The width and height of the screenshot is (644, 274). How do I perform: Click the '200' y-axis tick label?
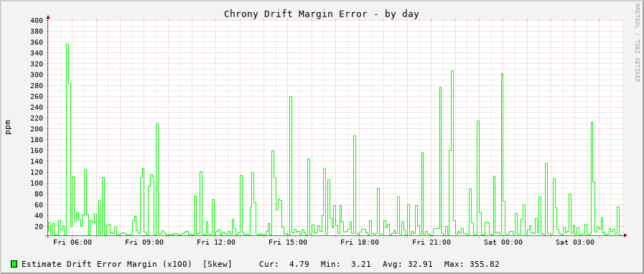pos(37,129)
